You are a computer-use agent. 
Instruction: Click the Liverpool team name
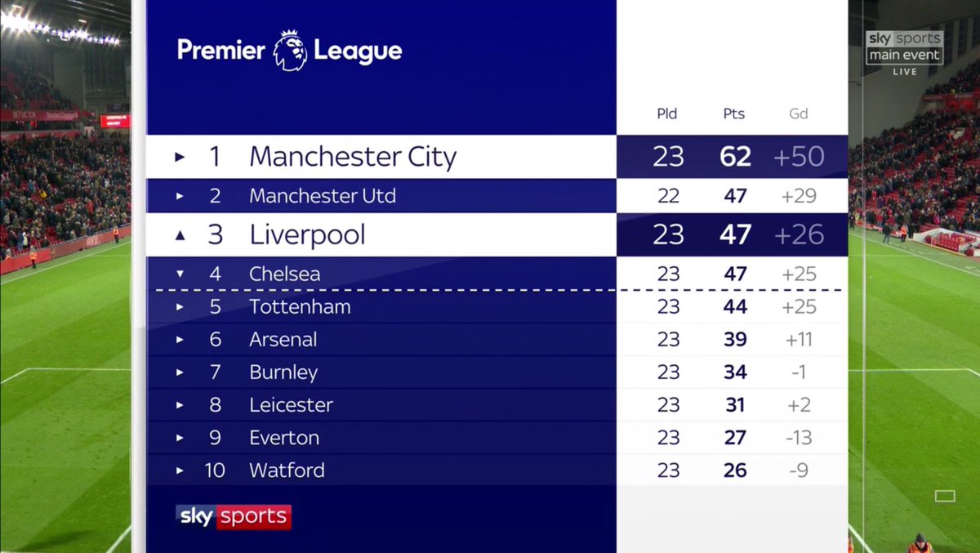(307, 235)
